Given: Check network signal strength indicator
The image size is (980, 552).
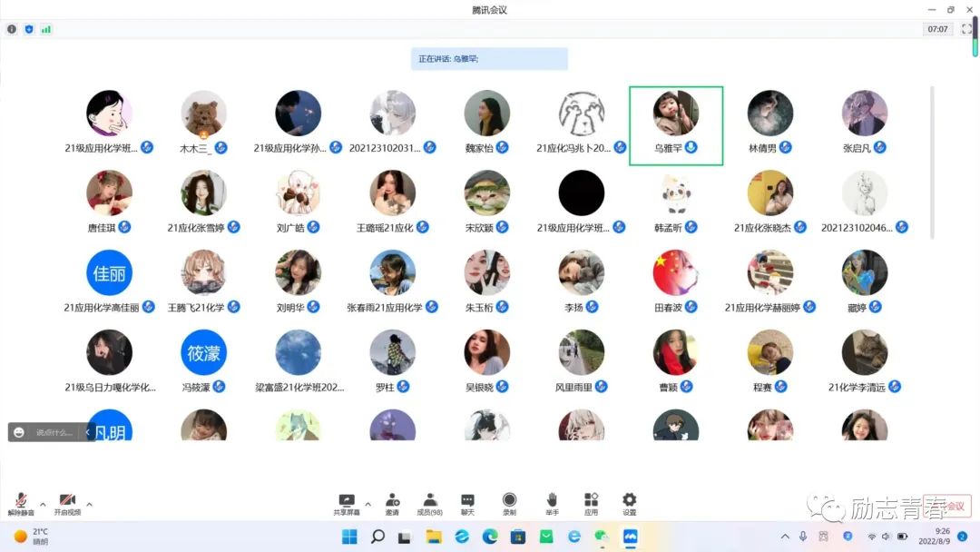Looking at the screenshot, I should (46, 29).
